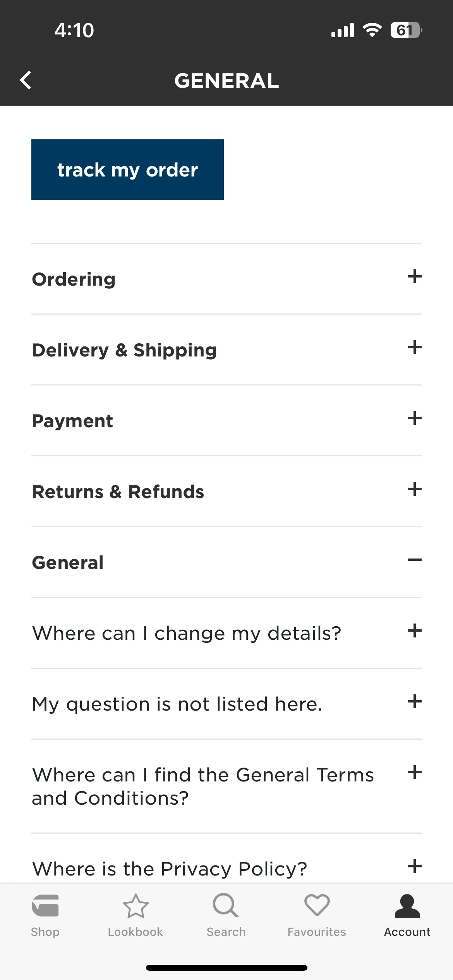Expand the Returns & Refunds section

coord(226,491)
